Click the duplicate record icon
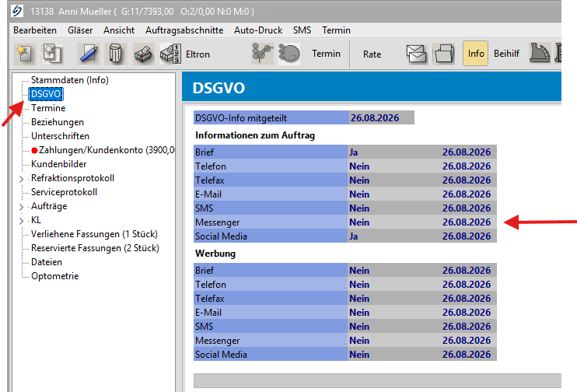The width and height of the screenshot is (577, 392). [x=53, y=54]
